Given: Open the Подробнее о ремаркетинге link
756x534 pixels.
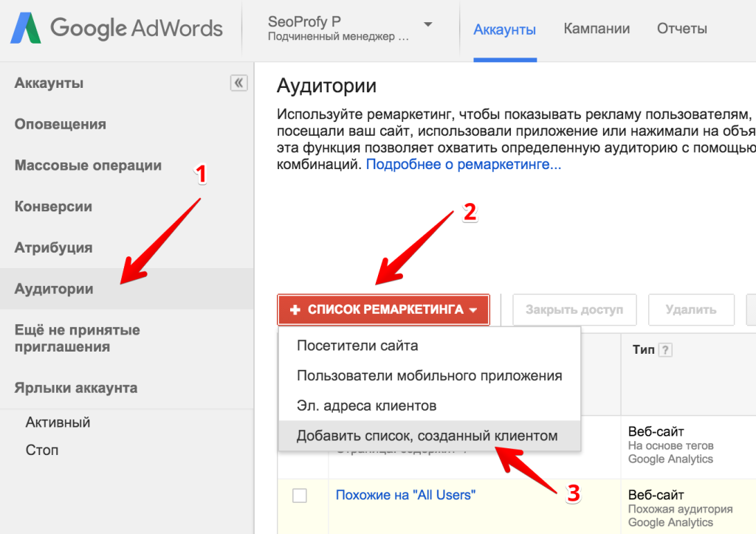Looking at the screenshot, I should point(464,165).
